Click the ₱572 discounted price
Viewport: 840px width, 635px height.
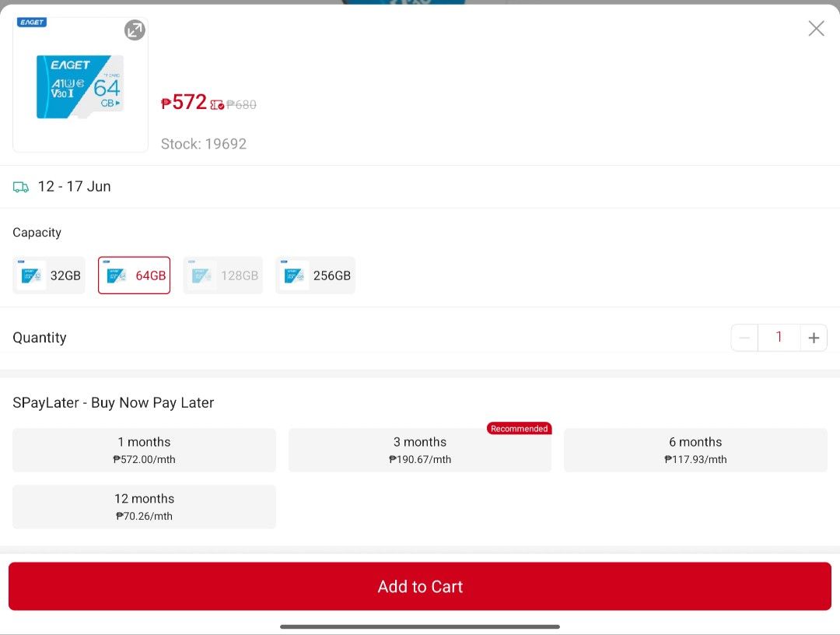click(184, 102)
